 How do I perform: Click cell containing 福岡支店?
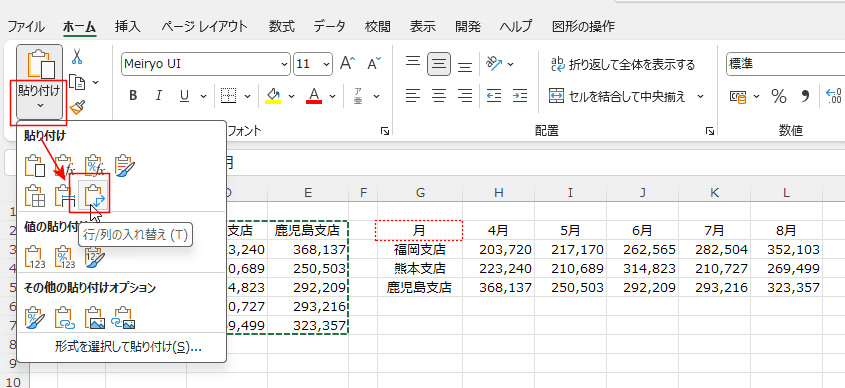coord(419,250)
